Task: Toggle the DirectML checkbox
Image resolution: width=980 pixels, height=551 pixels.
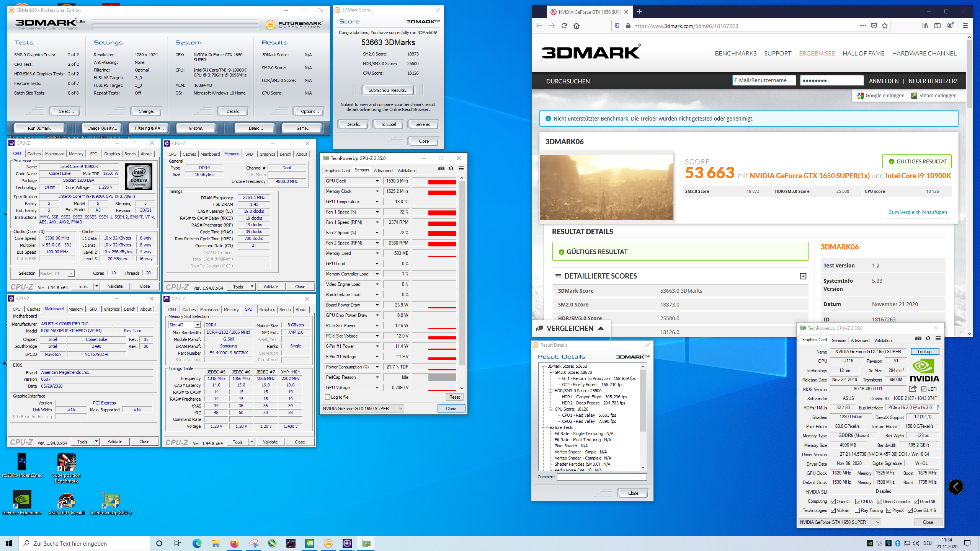Action: [x=916, y=501]
